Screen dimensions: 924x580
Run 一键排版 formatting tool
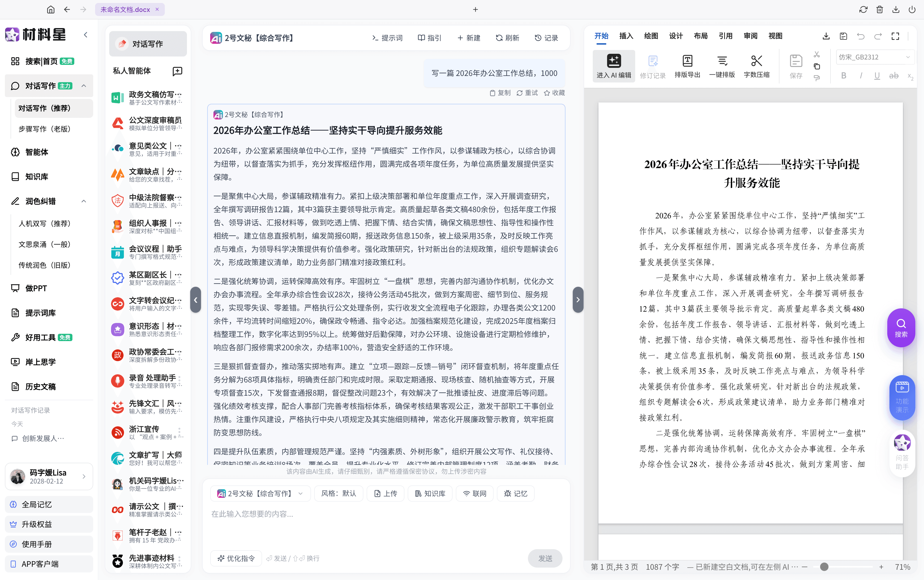[x=722, y=66]
